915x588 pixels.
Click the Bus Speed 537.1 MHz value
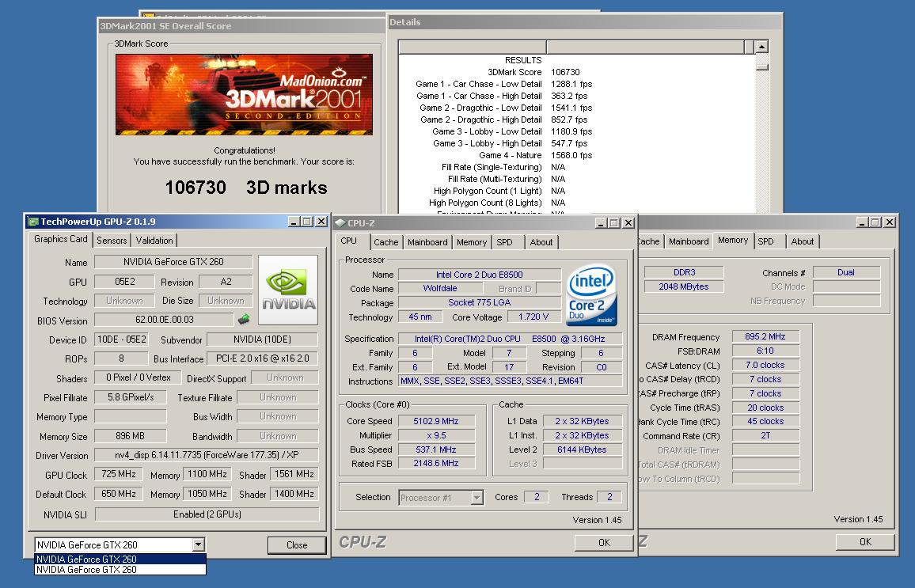pyautogui.click(x=436, y=450)
